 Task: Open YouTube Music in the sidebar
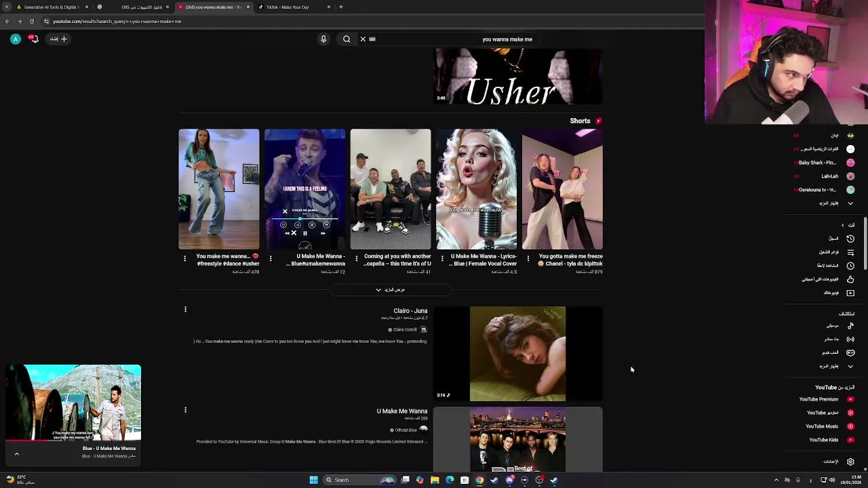[829, 426]
